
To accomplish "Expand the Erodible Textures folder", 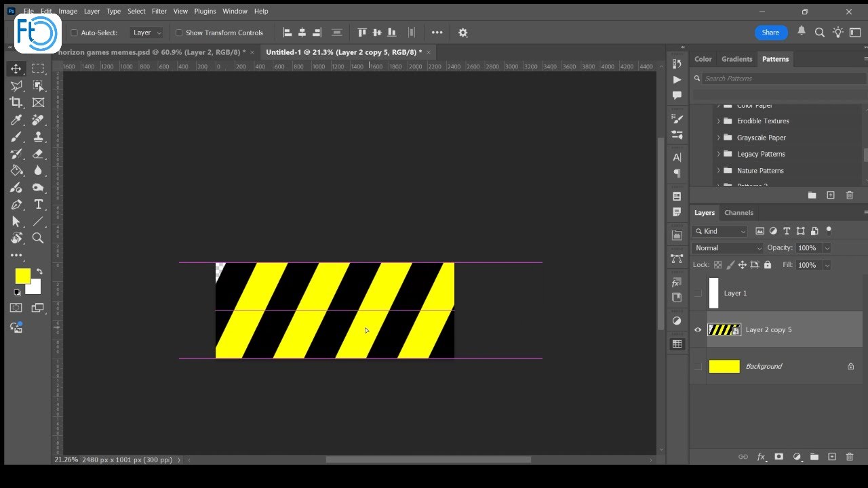I will click(x=718, y=121).
